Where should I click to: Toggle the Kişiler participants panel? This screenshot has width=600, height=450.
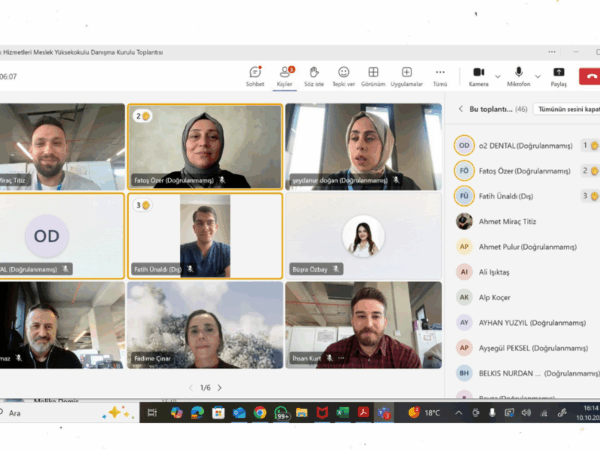pos(284,75)
